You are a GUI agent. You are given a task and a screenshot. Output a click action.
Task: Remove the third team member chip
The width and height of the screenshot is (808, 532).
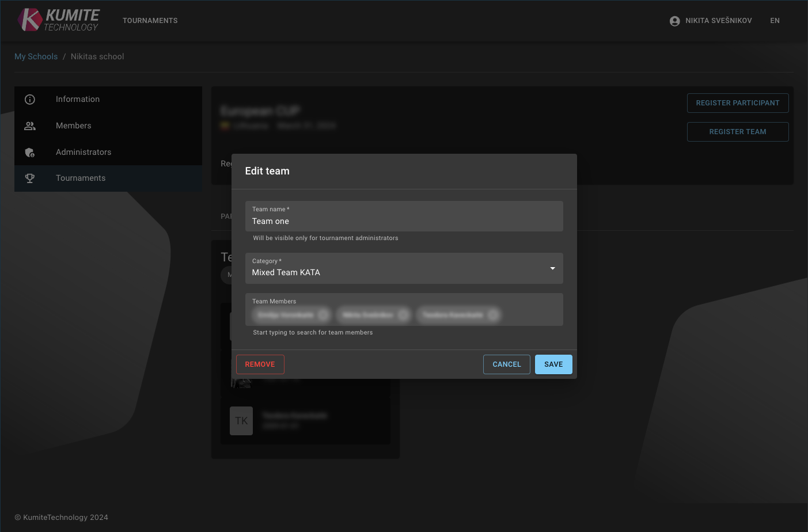pyautogui.click(x=493, y=315)
